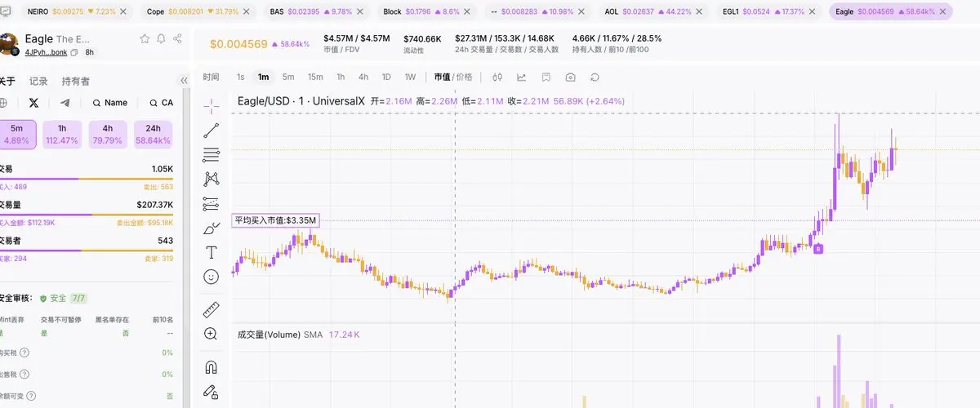Activate the zoom-in magnifier tool
Viewport: 980px width, 408px height.
click(212, 334)
